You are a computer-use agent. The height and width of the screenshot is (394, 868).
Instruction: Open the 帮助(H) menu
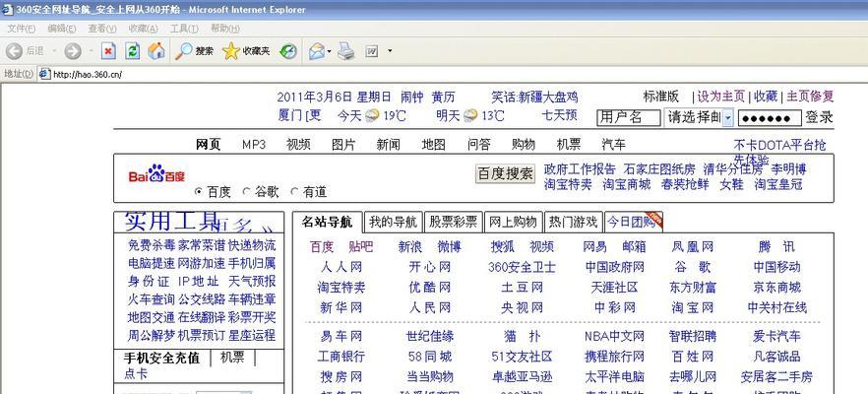pyautogui.click(x=224, y=29)
